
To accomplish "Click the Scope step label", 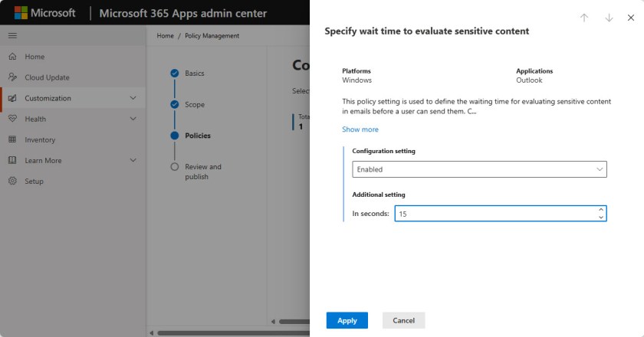I will click(195, 104).
